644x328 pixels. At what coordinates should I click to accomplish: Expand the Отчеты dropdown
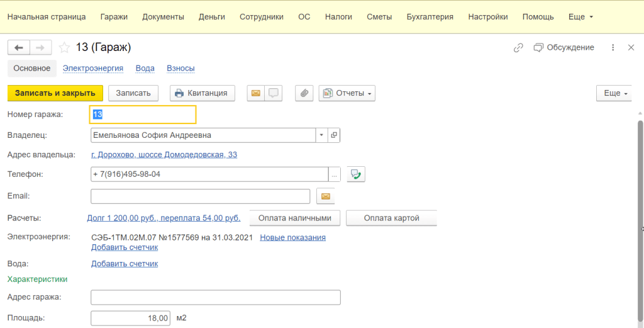(347, 93)
